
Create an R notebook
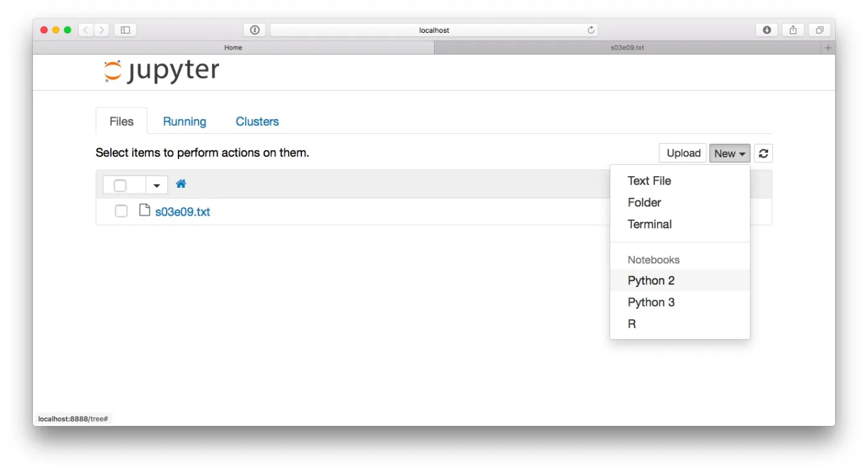[680, 324]
